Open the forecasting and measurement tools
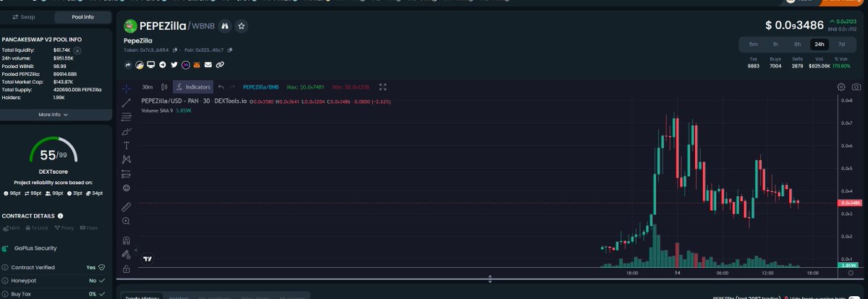The width and height of the screenshot is (868, 299). click(127, 174)
